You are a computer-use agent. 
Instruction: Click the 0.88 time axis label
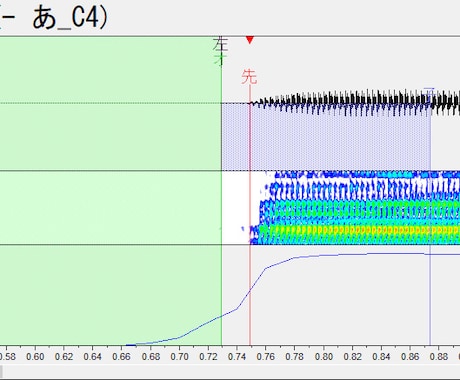(x=439, y=357)
